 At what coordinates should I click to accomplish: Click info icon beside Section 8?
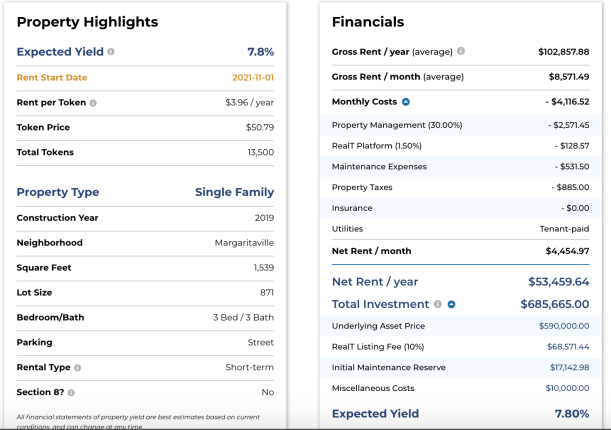[x=71, y=393]
